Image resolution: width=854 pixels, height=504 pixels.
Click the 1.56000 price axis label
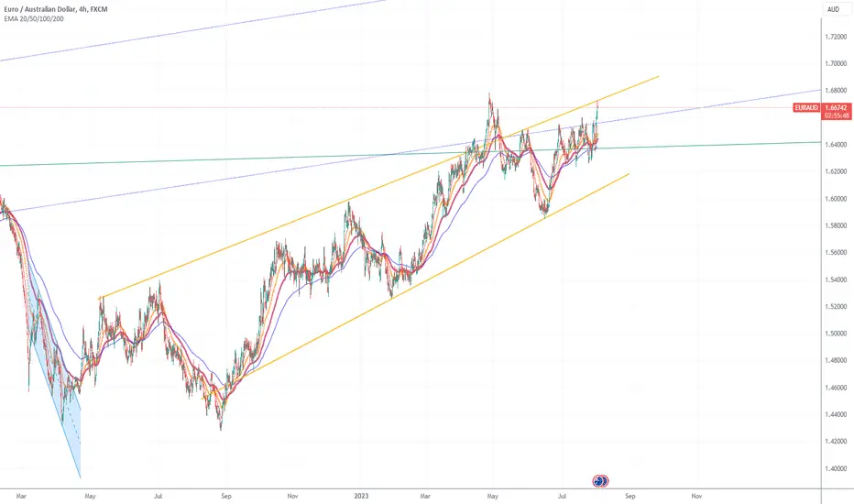click(x=836, y=253)
